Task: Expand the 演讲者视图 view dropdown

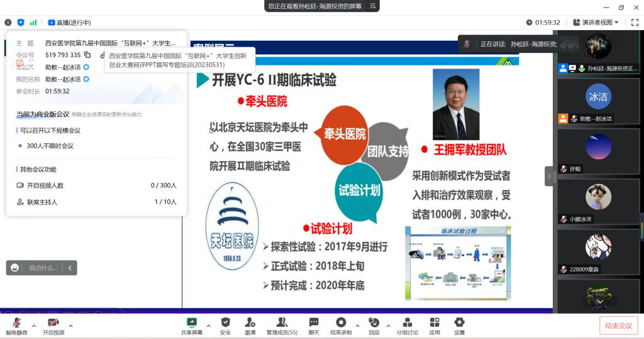Action: coord(601,23)
